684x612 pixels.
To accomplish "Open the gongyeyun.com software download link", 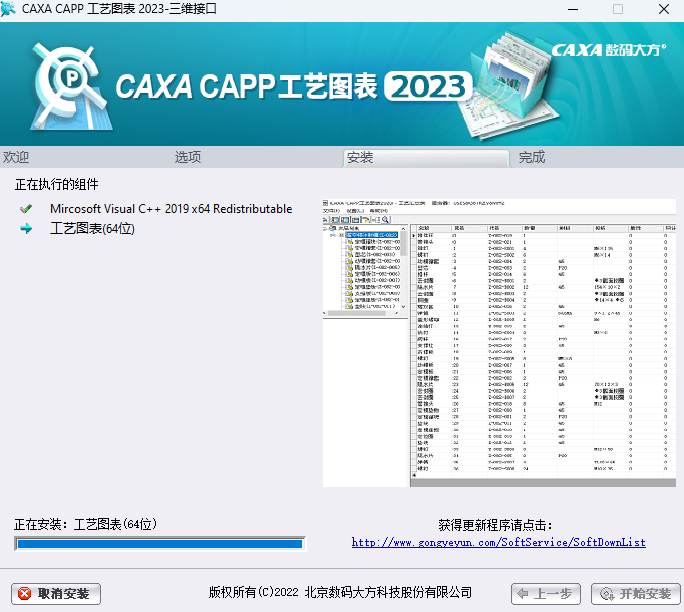I will tap(498, 542).
